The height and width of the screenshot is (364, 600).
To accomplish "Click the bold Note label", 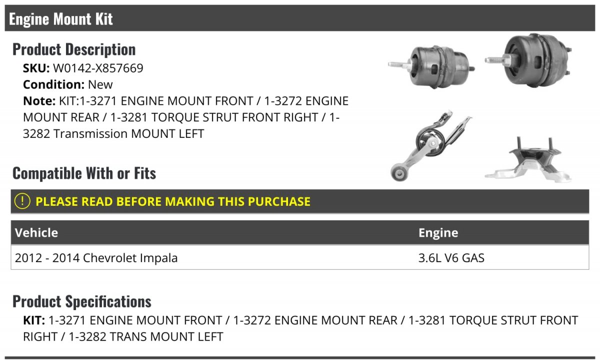I will (38, 101).
